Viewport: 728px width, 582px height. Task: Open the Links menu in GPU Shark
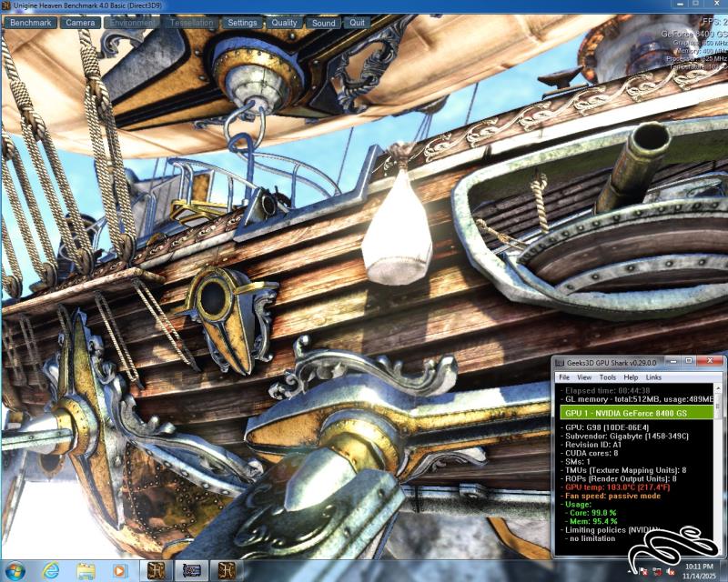click(x=653, y=376)
